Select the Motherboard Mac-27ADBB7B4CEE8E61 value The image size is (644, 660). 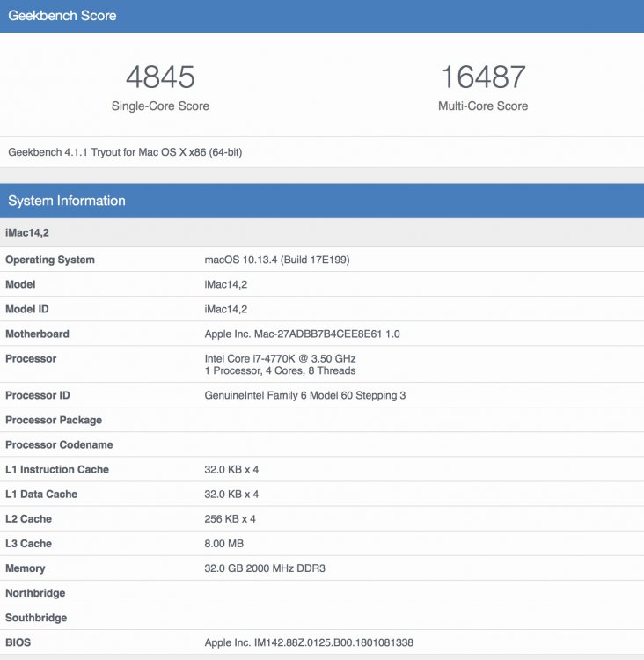303,334
